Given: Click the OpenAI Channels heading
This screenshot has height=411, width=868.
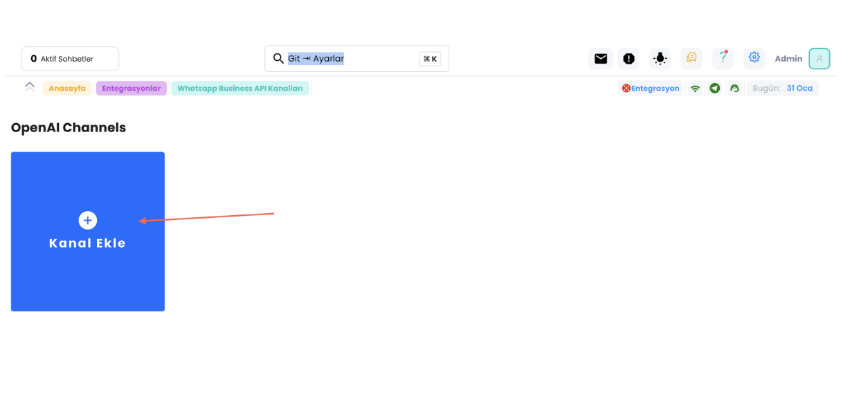Looking at the screenshot, I should coord(69,128).
